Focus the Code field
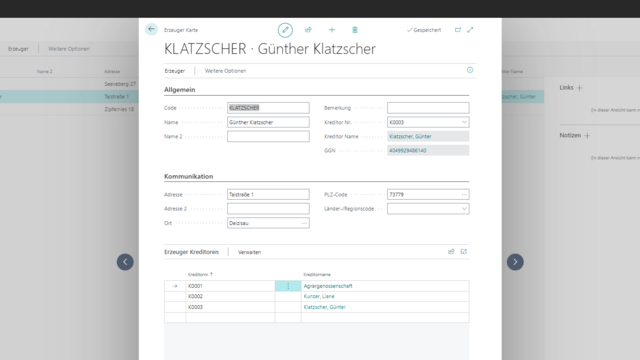This screenshot has width=640, height=360. coord(268,108)
